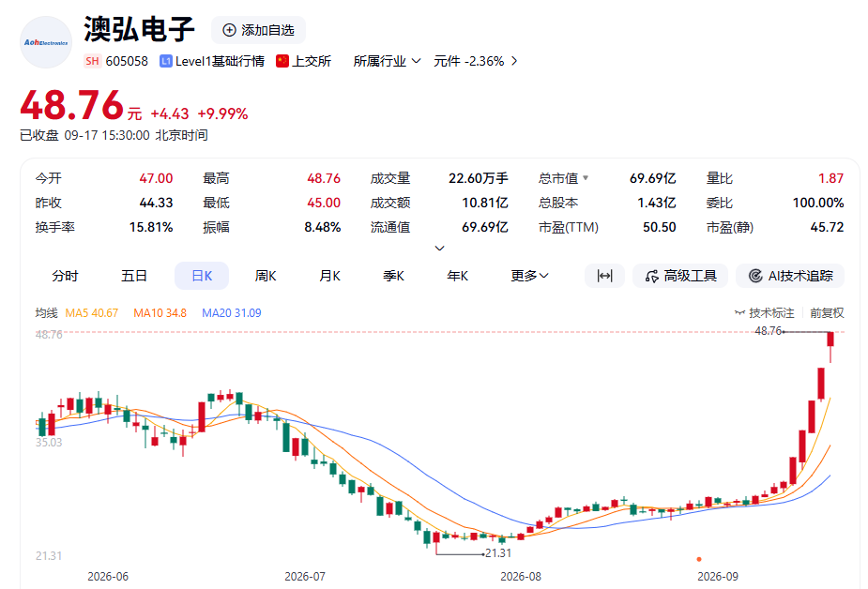This screenshot has height=589, width=868.
Task: Switch 前复权 price adjustment mode
Action: coord(827,313)
